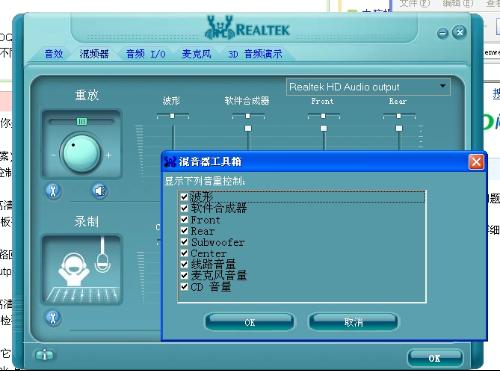Viewport: 500px width, 371px height.
Task: Disable the Center checkbox
Action: [184, 253]
